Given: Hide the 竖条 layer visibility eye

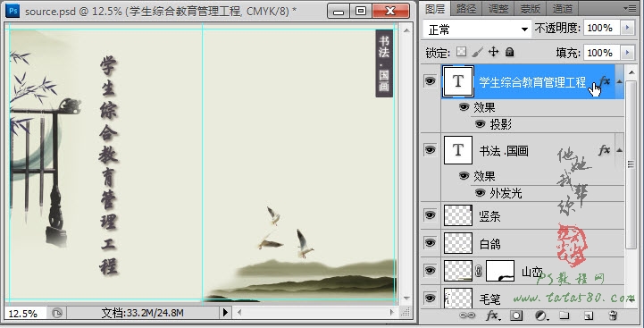Looking at the screenshot, I should pyautogui.click(x=430, y=215).
